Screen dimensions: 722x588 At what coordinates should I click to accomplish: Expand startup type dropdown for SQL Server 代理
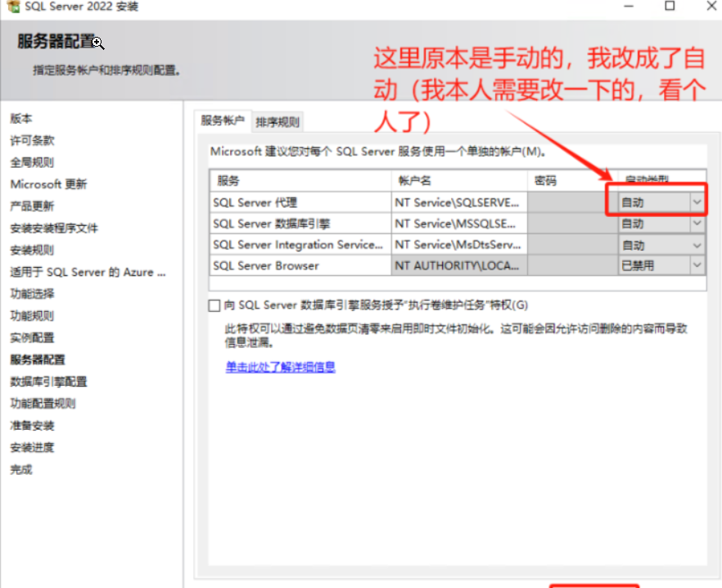click(x=697, y=202)
